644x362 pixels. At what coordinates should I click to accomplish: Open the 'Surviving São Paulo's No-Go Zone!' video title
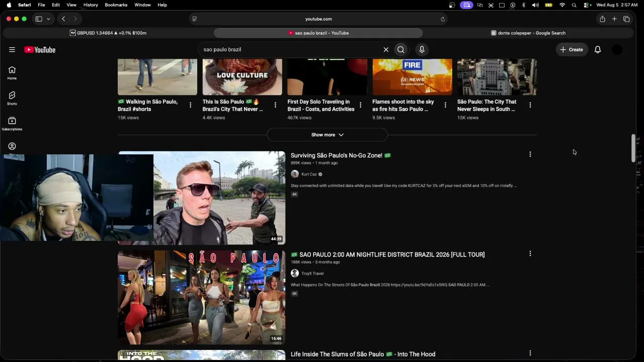point(341,155)
